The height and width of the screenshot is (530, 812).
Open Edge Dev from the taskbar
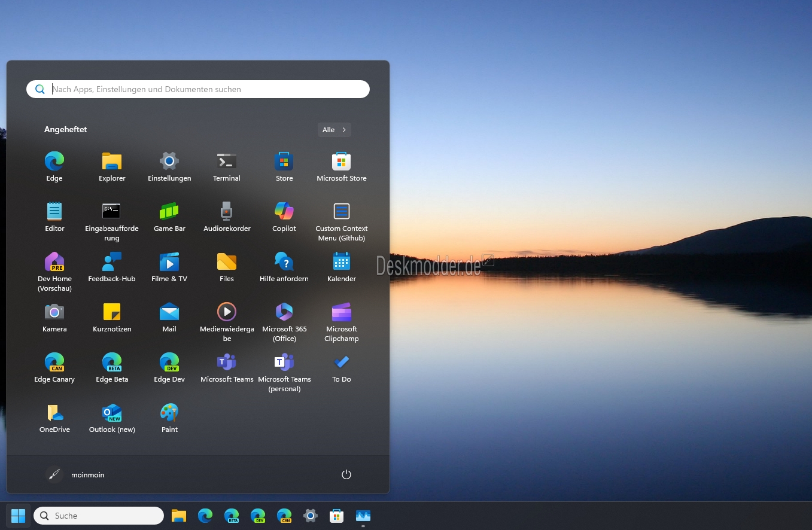coord(258,516)
